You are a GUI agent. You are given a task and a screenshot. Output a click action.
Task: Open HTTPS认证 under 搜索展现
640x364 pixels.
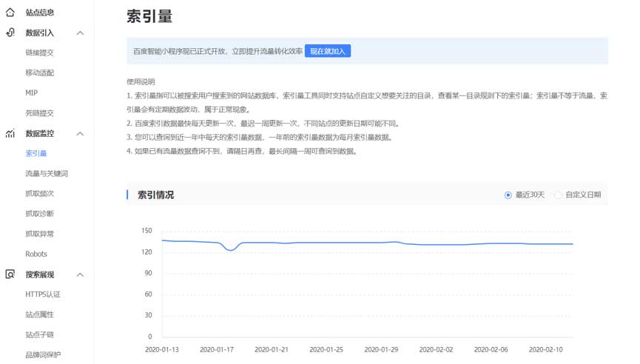[x=43, y=294]
